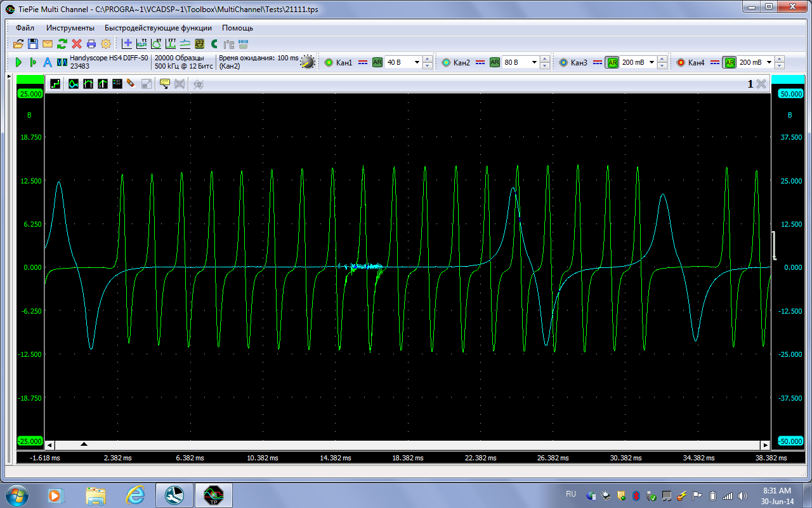Click the Bluetooth tray icon
Viewport: 812px width, 508px height.
[635, 495]
